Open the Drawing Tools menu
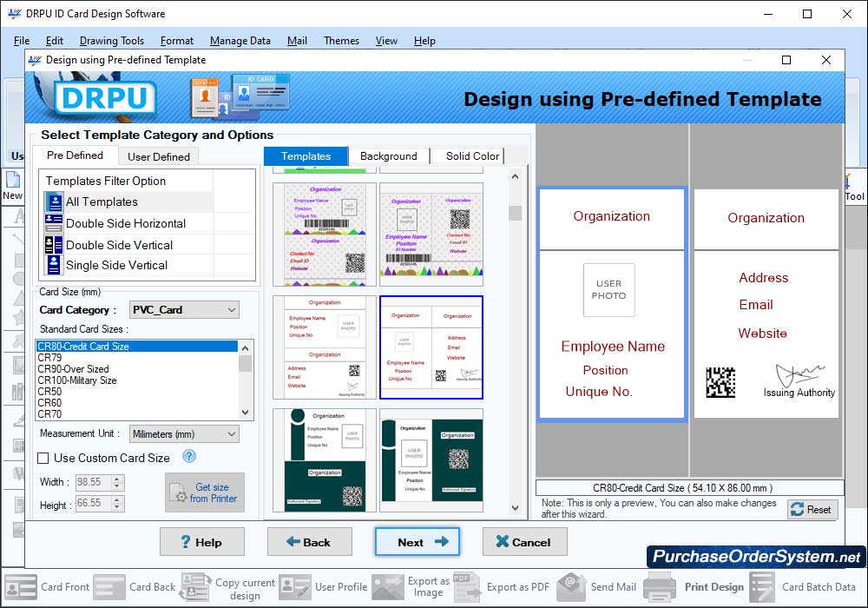 click(x=112, y=41)
